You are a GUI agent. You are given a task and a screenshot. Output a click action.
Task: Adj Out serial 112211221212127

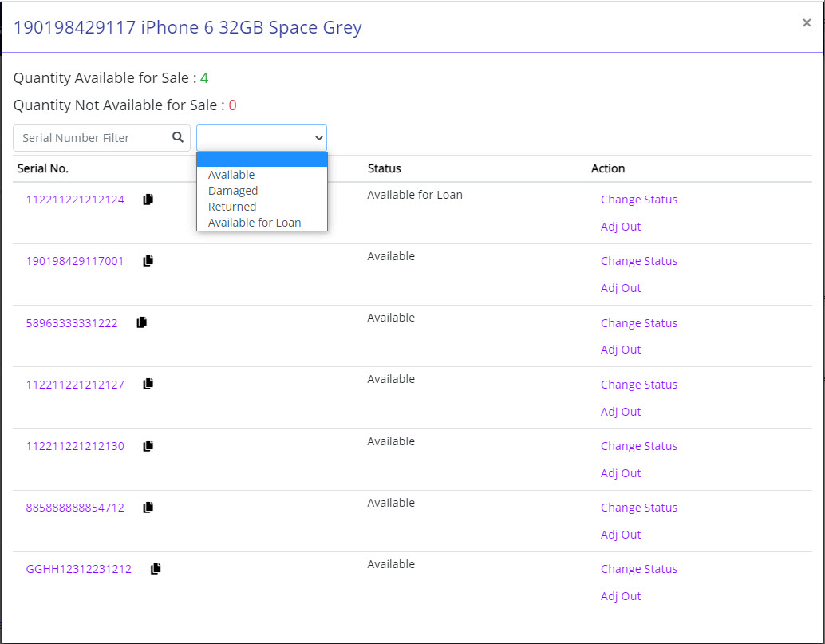coord(621,412)
